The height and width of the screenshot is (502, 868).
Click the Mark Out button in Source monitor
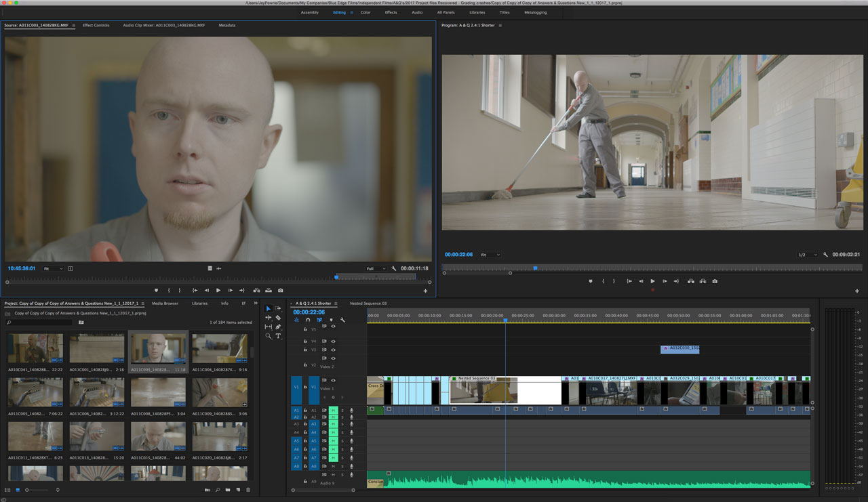click(180, 290)
